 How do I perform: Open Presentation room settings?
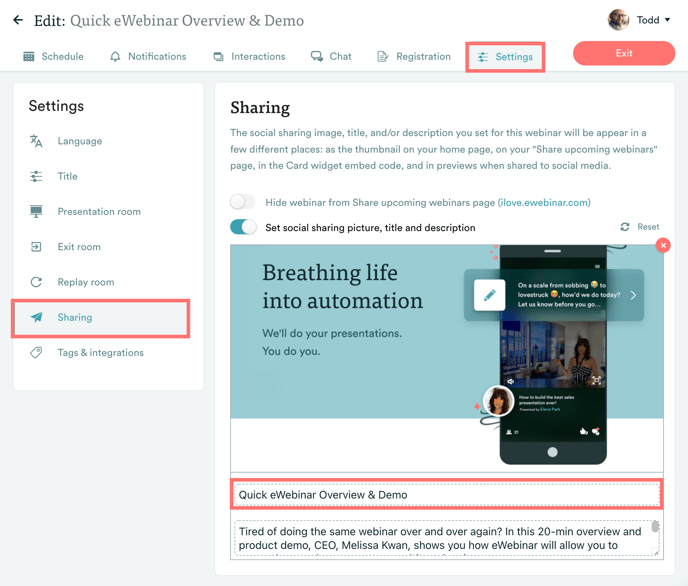coord(99,211)
